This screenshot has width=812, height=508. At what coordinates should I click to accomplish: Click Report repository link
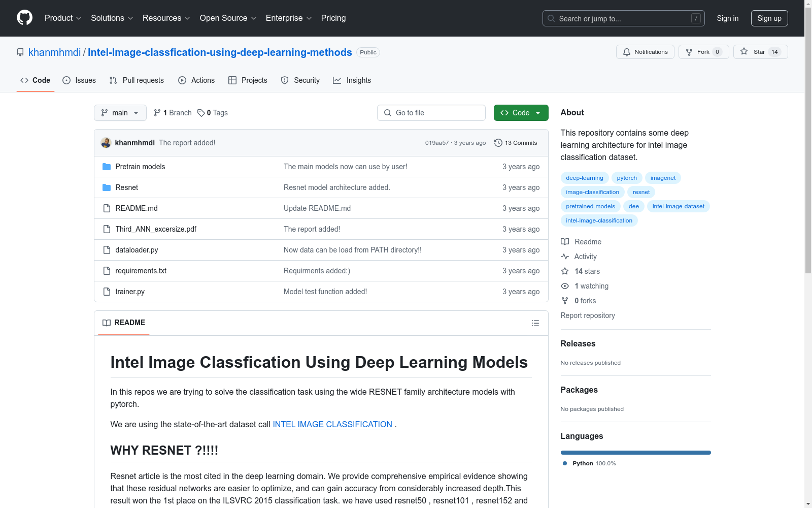[x=588, y=315]
